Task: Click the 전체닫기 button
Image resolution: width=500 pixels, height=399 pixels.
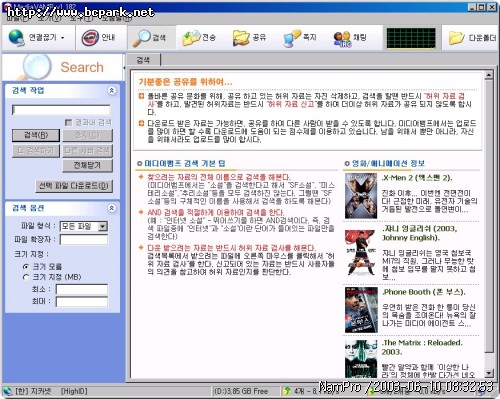Action: 87,165
